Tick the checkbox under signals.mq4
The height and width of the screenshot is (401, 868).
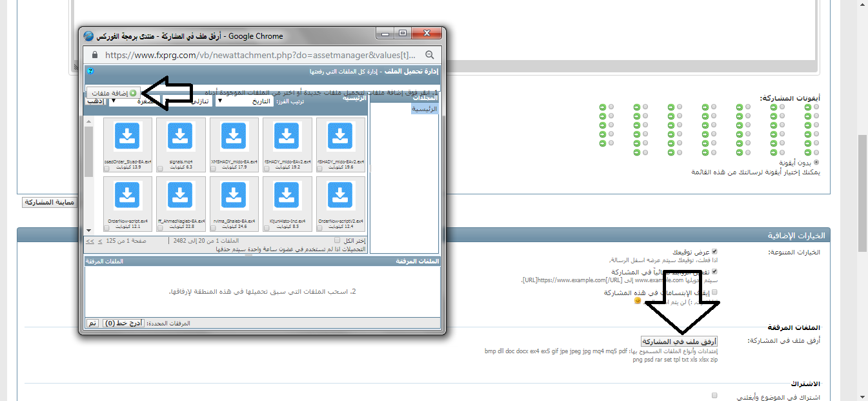point(160,169)
